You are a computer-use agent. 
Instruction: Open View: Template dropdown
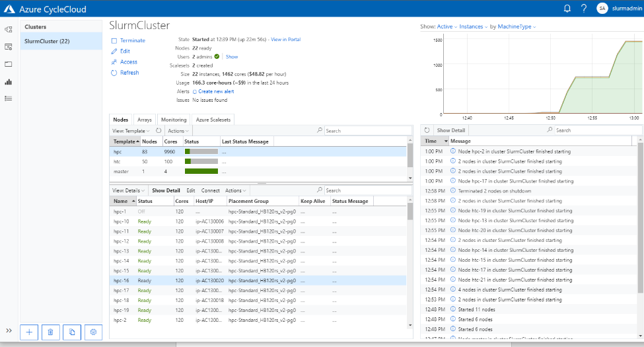[x=131, y=131]
